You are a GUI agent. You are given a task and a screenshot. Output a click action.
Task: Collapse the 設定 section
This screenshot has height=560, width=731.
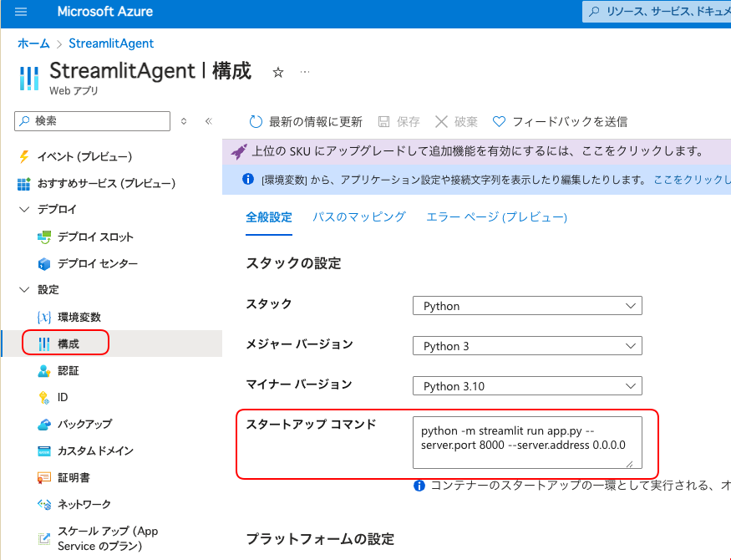point(24,289)
